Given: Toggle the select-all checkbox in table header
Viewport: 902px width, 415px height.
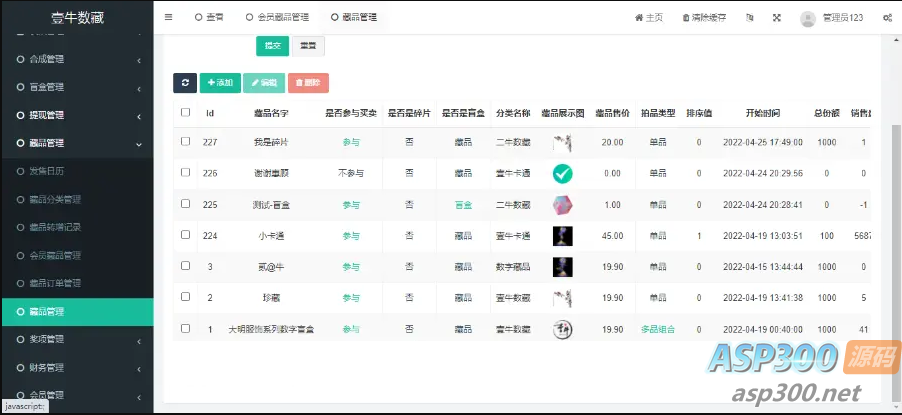Looking at the screenshot, I should [x=185, y=112].
